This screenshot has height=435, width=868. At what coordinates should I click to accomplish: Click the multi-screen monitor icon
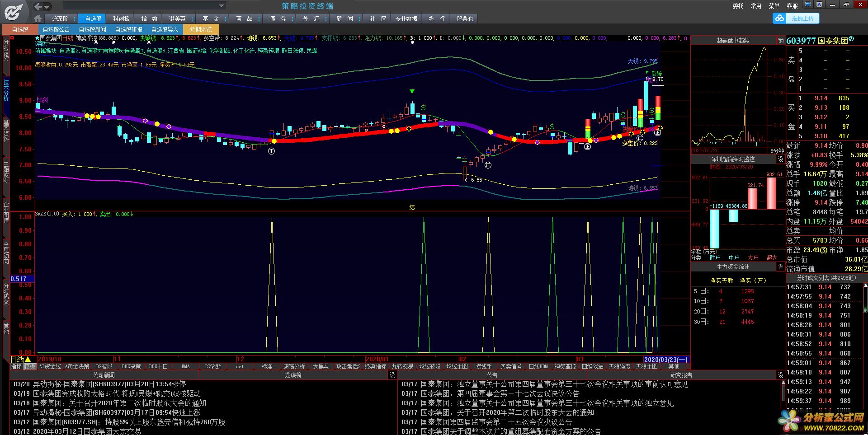pos(808,5)
